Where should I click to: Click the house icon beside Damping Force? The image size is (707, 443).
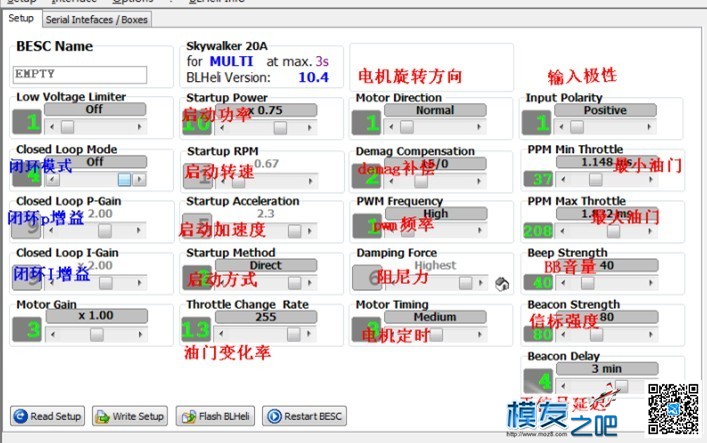[x=502, y=284]
